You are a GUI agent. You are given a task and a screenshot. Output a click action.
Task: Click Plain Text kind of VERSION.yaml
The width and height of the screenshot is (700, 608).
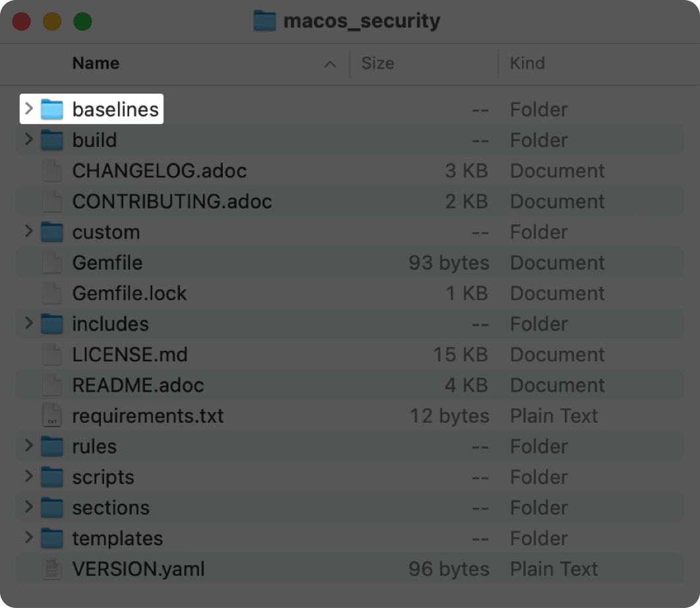tap(554, 568)
